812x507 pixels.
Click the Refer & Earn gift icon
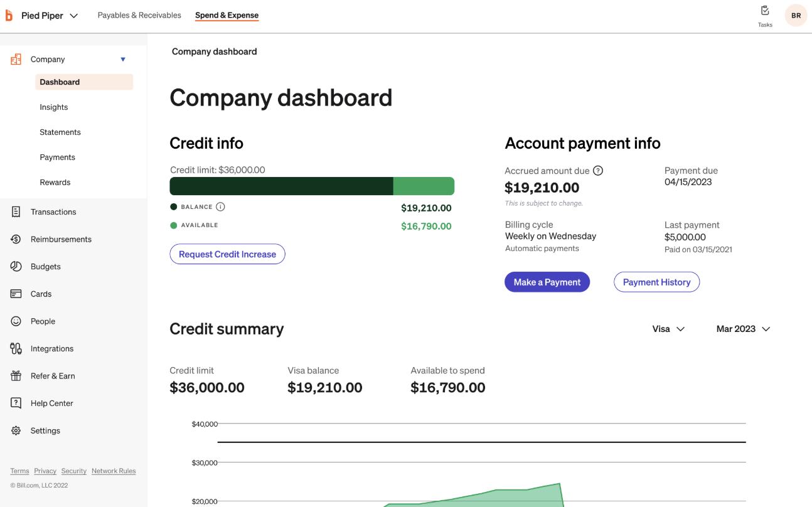pos(16,376)
